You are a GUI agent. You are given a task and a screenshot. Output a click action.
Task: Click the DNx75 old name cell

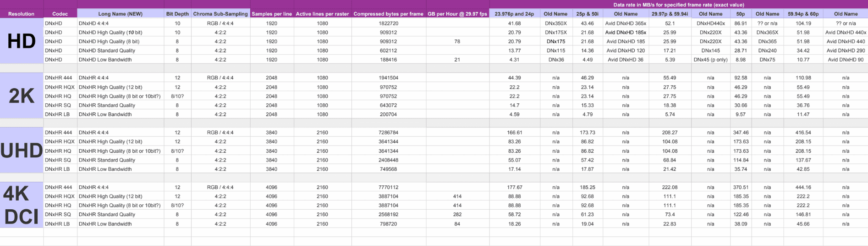(767, 60)
